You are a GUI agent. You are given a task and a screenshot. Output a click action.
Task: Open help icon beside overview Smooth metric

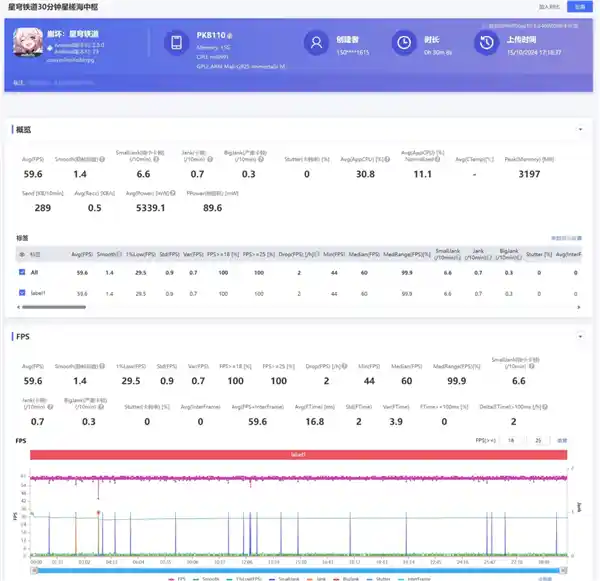point(102,159)
